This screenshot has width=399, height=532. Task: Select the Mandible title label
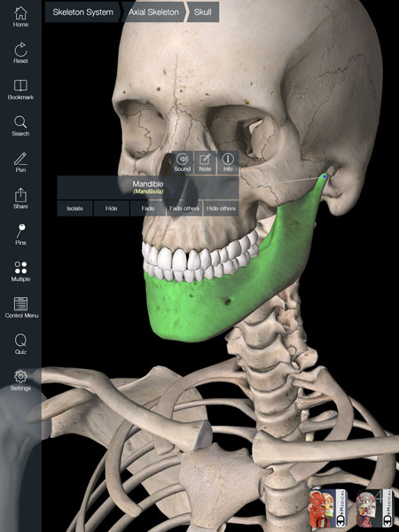(148, 184)
